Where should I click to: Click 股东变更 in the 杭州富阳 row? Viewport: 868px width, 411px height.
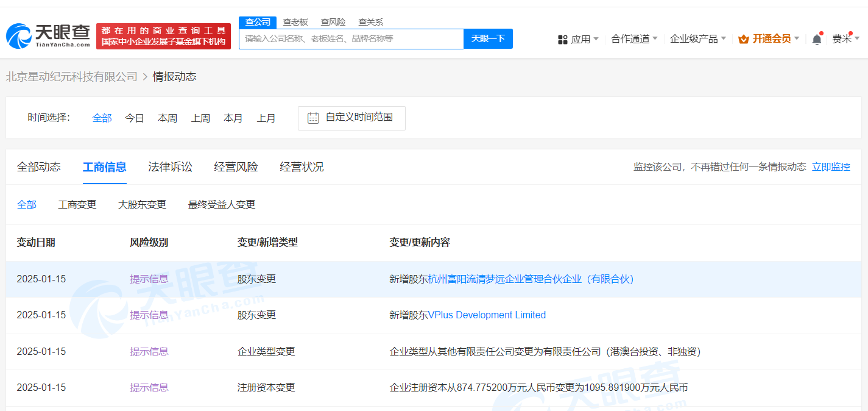pos(256,279)
